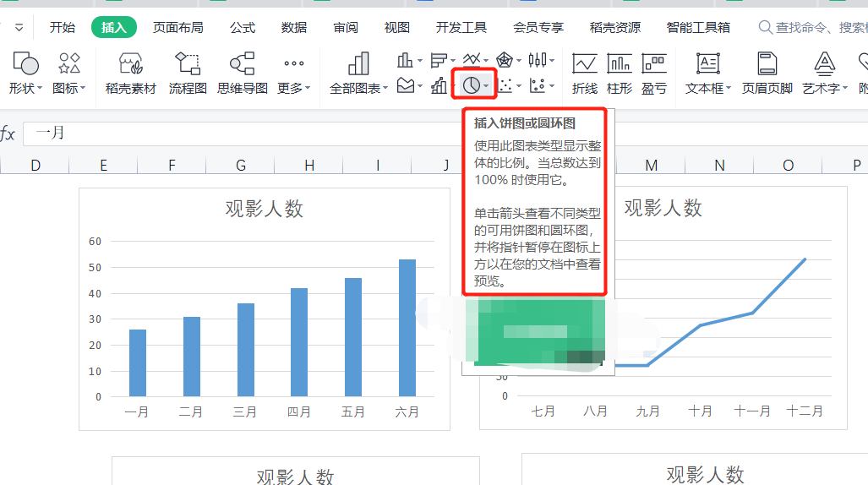Open the 稻壳素材 materials icon
This screenshot has height=485, width=868.
tap(131, 63)
